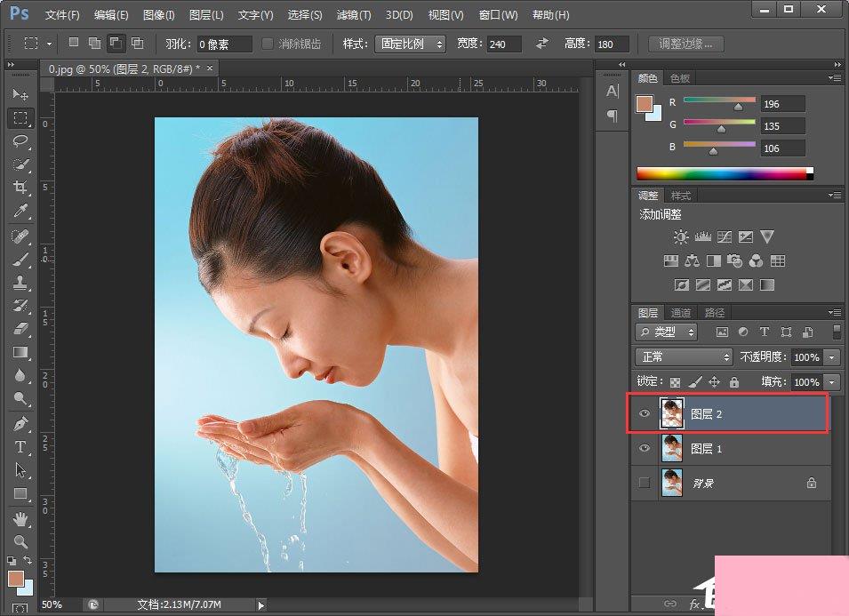The image size is (849, 616).
Task: Select the Rectangular Marquee tool
Action: pos(20,117)
